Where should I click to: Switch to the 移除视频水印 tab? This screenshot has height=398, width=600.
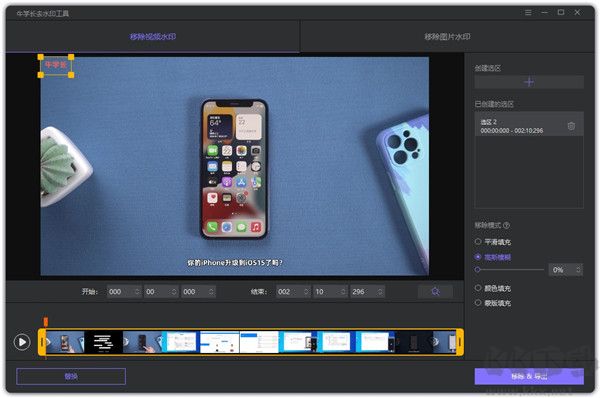[x=153, y=37]
